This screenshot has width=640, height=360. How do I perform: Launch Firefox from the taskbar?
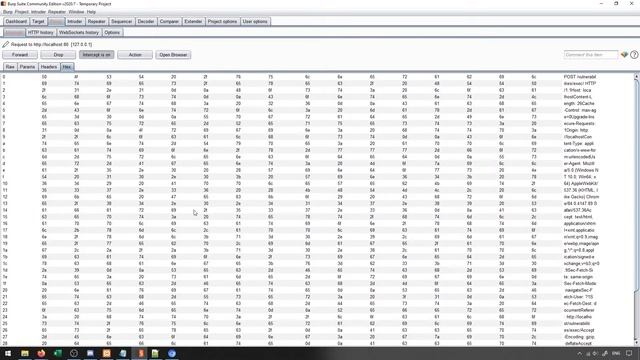coord(41,353)
